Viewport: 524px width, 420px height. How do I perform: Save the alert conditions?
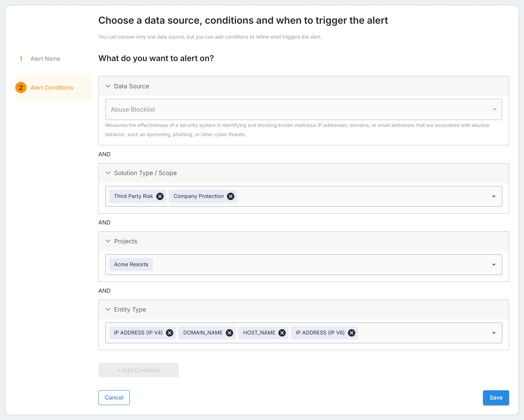point(496,398)
